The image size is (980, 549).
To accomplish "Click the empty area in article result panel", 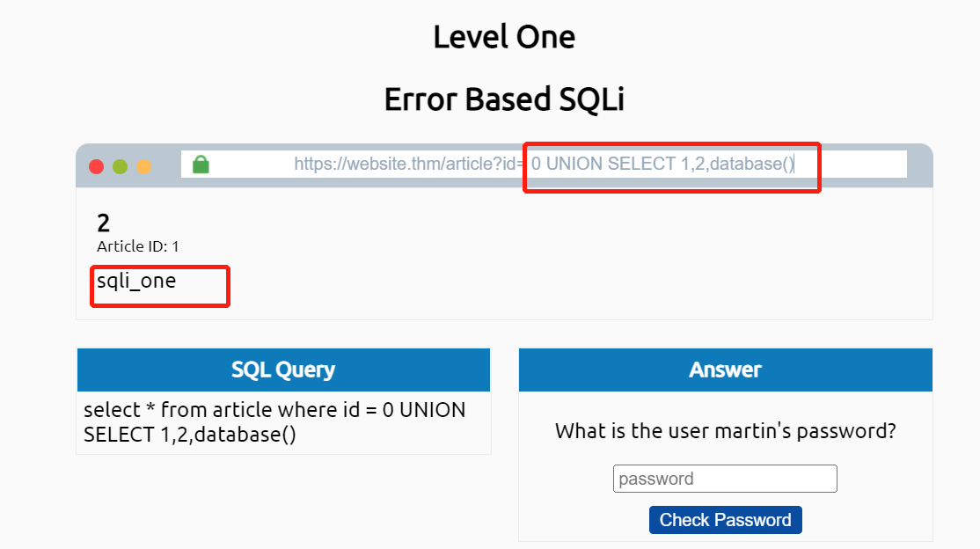I will point(572,264).
